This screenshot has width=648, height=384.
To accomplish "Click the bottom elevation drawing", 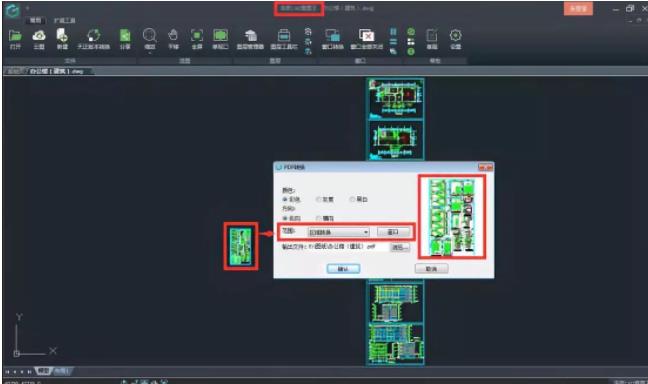I will [395, 344].
